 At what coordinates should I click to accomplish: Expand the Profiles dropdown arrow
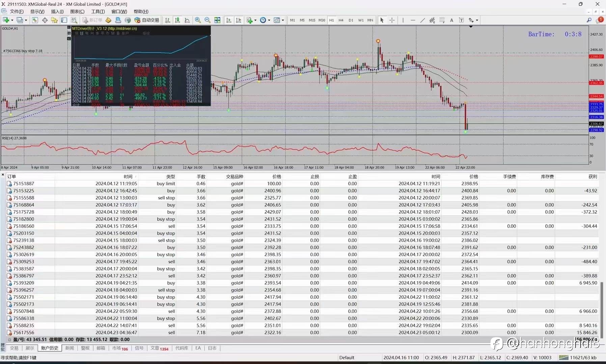26,20
